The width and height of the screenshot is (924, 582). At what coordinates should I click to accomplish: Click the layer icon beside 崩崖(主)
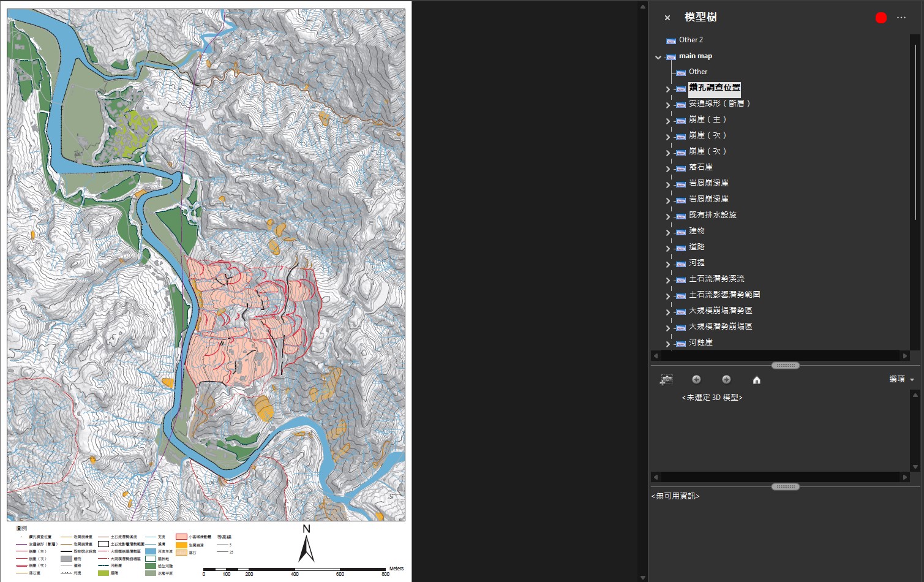click(x=681, y=120)
